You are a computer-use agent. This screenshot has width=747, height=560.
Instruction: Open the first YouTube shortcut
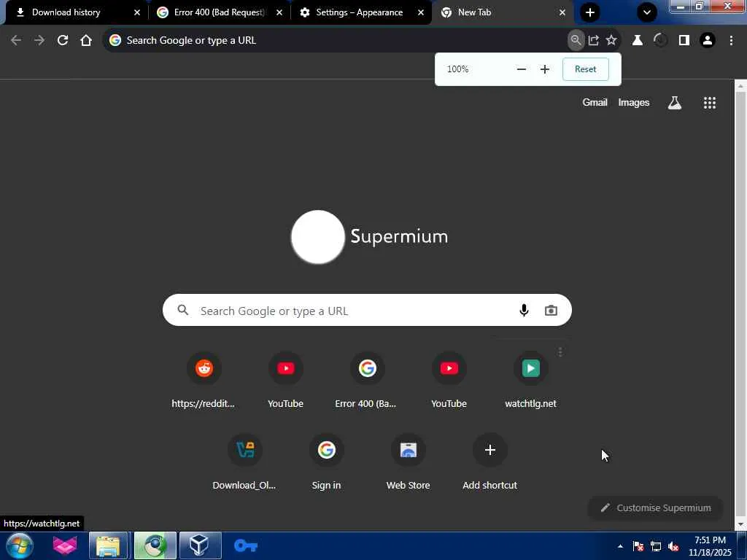click(x=285, y=380)
